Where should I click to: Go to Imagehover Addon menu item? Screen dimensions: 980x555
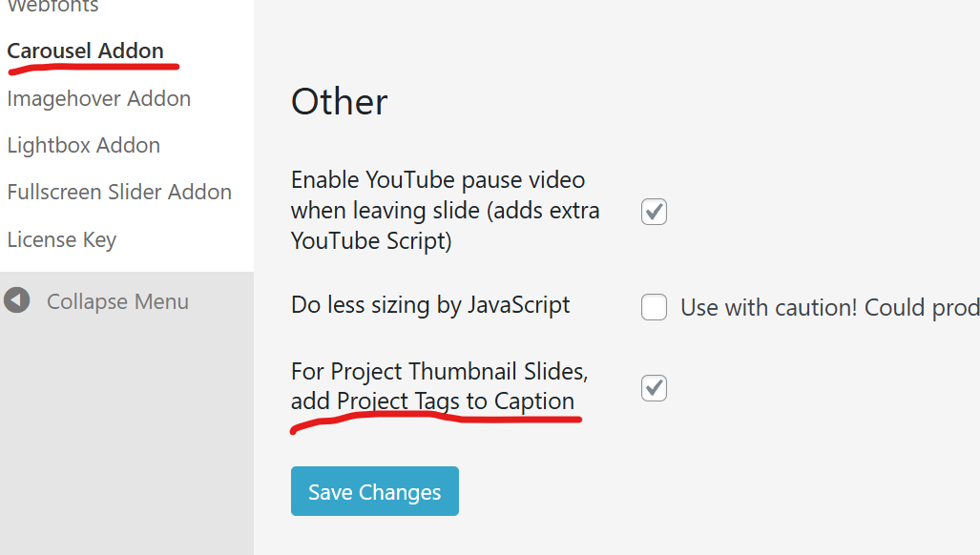(98, 98)
